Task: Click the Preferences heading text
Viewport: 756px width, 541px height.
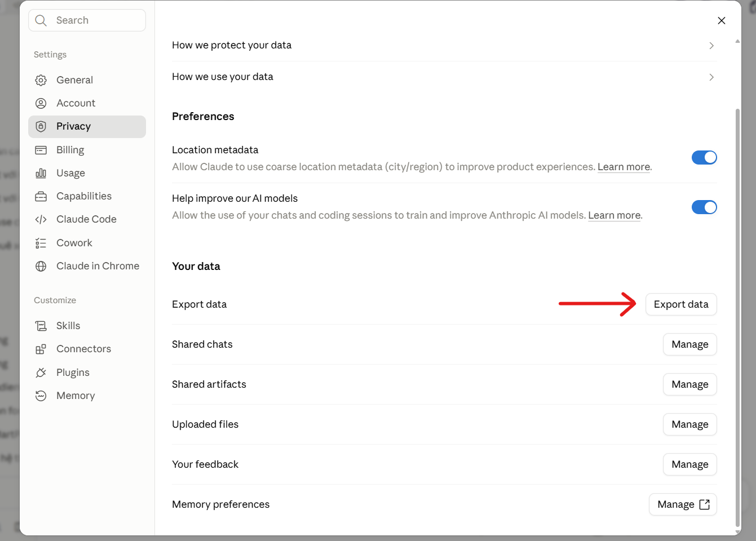Action: click(x=203, y=116)
